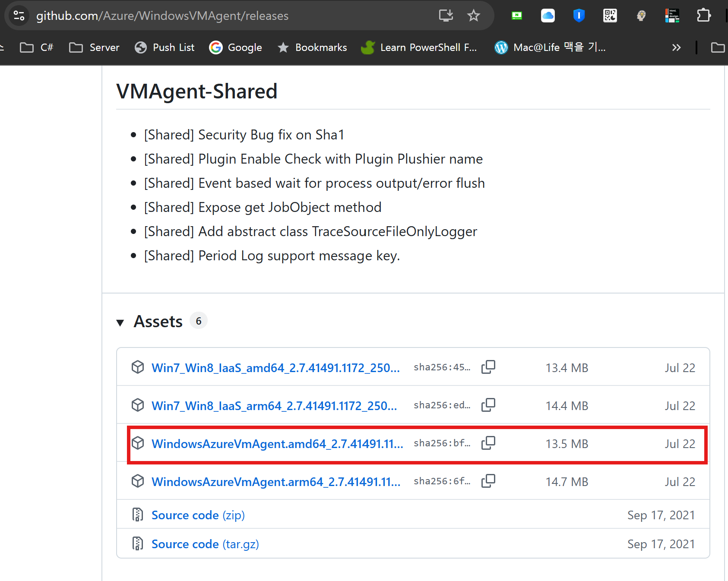Click the 13.4 MB file size
Viewport: 728px width, 581px height.
567,368
